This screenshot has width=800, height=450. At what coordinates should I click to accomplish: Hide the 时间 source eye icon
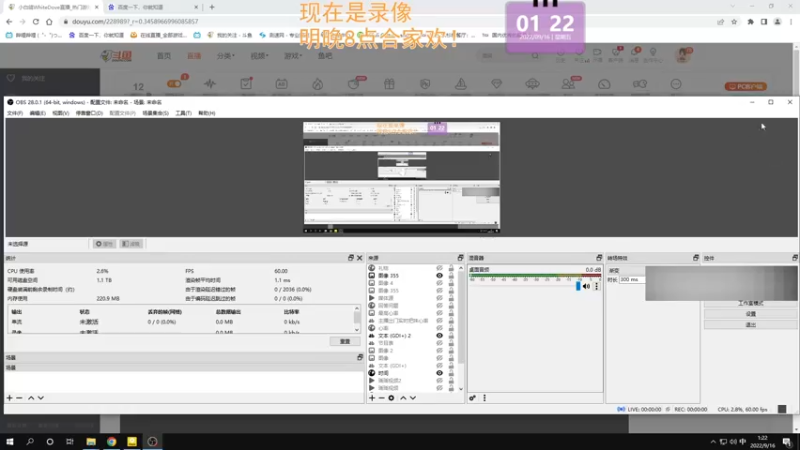439,373
